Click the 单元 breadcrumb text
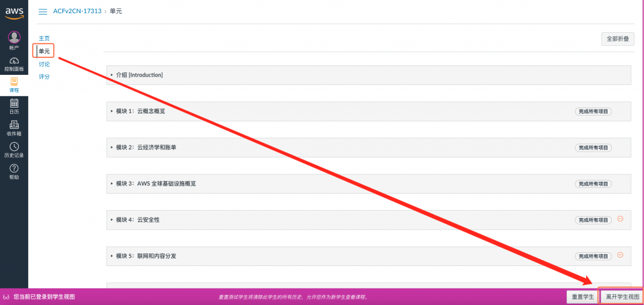The width and height of the screenshot is (644, 305). (x=116, y=11)
